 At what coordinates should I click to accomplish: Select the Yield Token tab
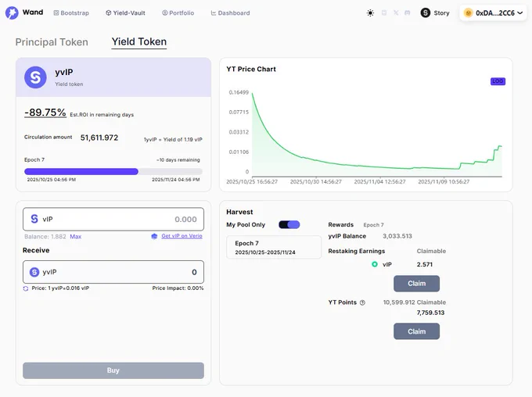(x=139, y=41)
